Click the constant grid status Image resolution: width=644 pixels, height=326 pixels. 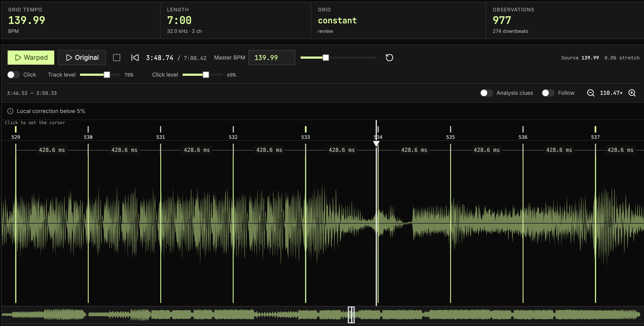tap(337, 20)
